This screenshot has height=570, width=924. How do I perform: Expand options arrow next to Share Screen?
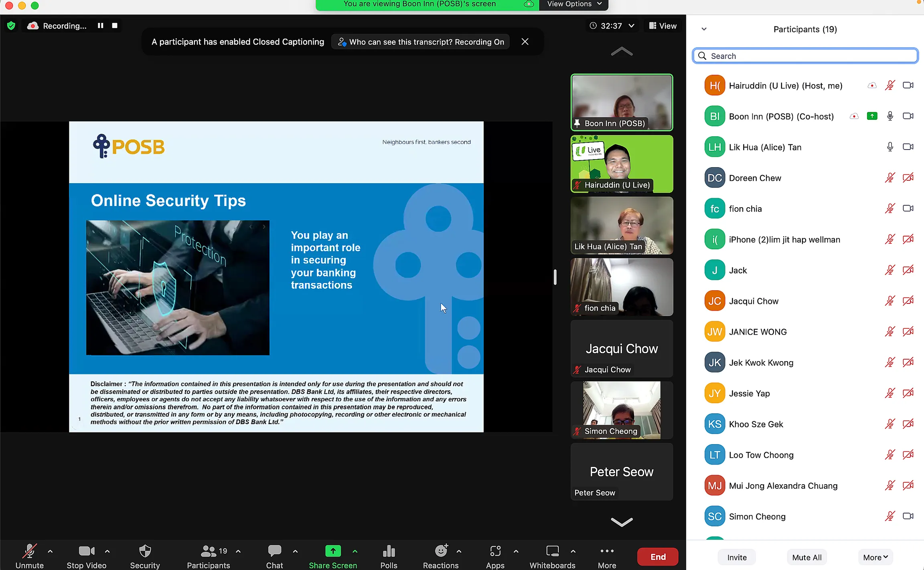[x=355, y=551]
